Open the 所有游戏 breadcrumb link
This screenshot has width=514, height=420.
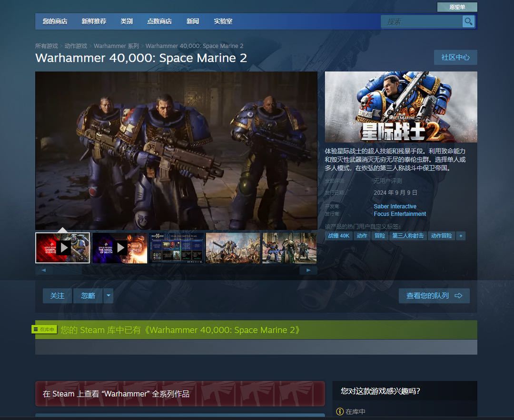[x=47, y=46]
